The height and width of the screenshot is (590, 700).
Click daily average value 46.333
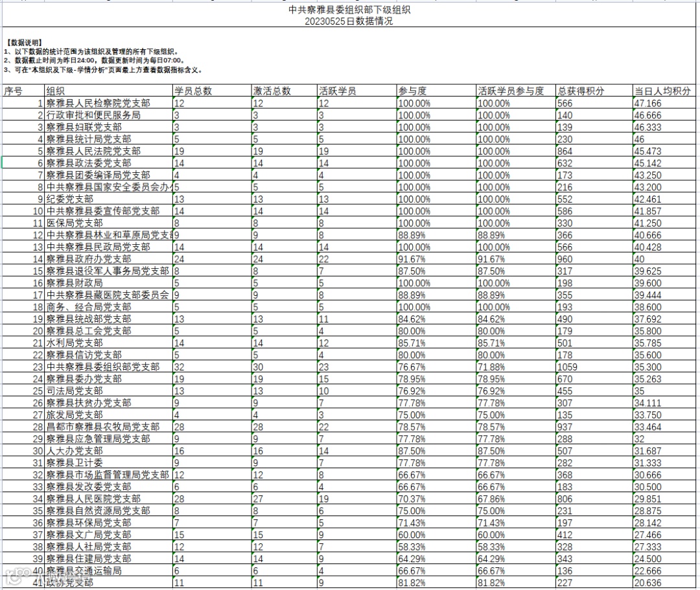coord(664,127)
